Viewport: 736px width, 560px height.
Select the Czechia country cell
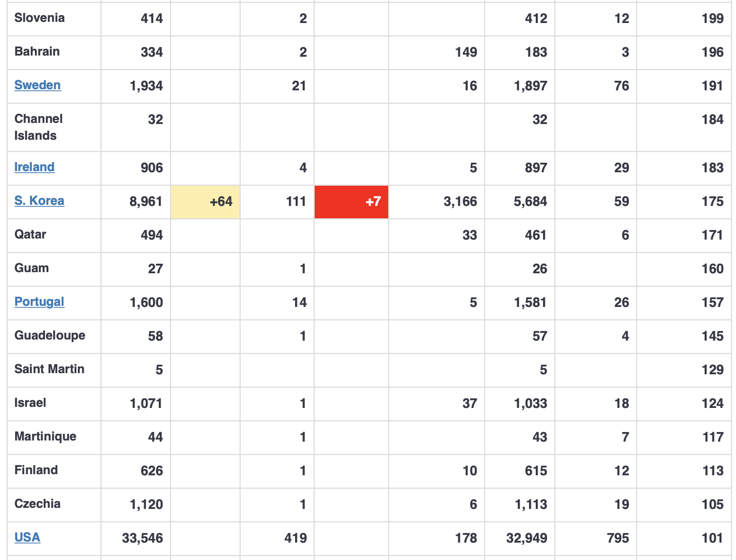tap(38, 504)
